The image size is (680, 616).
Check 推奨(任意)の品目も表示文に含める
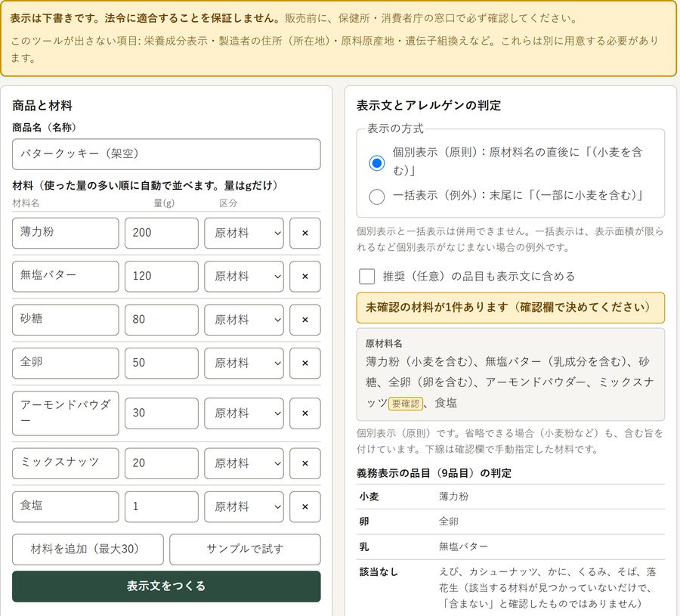click(367, 277)
